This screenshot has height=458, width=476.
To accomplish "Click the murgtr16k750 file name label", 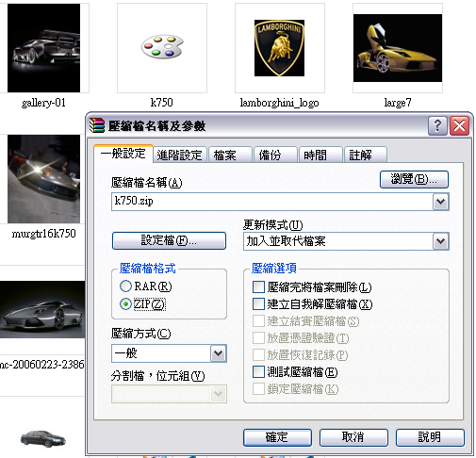I will pyautogui.click(x=43, y=234).
